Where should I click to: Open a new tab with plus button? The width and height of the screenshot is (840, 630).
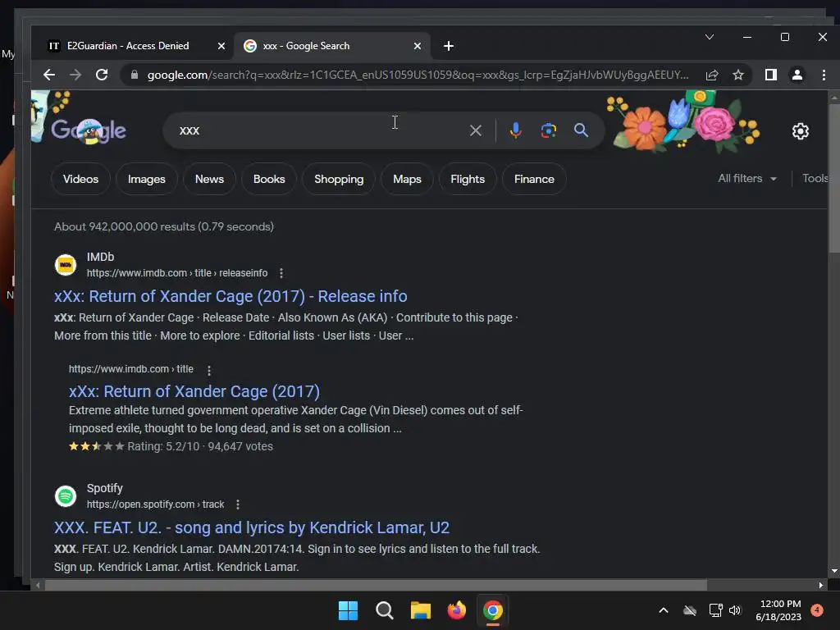coord(449,46)
